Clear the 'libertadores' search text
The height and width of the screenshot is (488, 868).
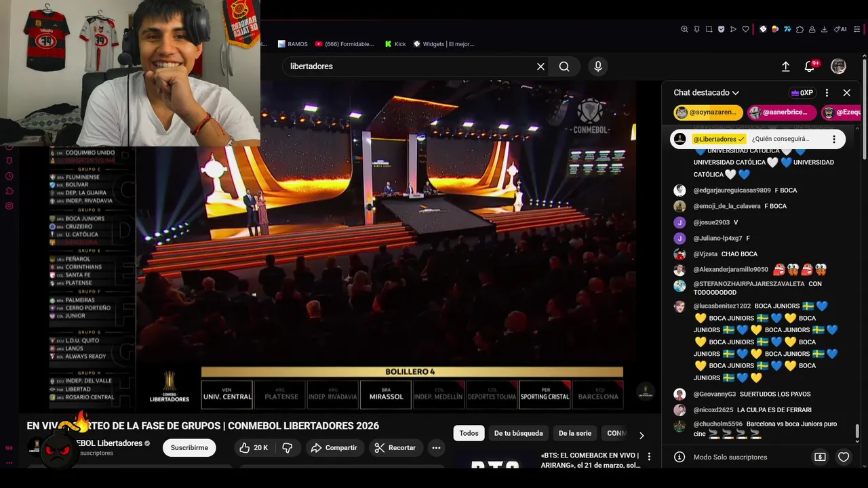[x=540, y=66]
